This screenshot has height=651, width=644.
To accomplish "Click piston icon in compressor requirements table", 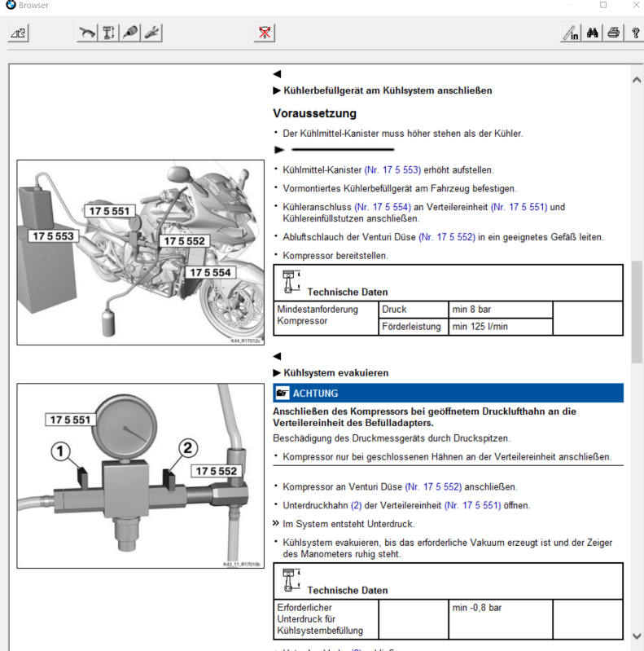I will pos(291,283).
